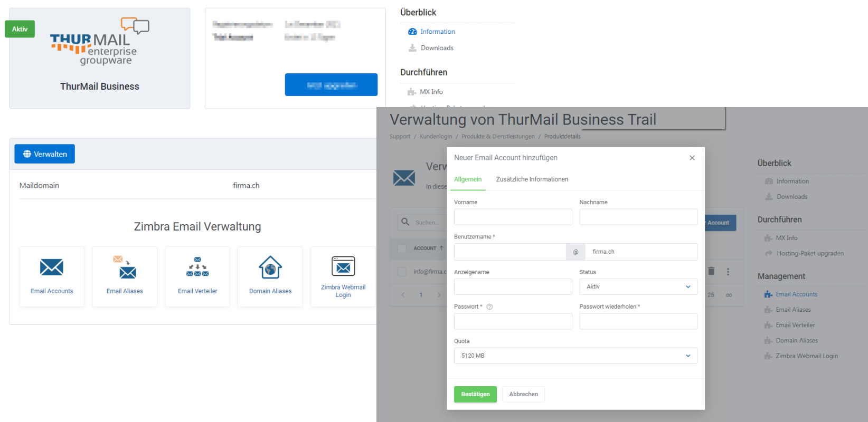Switch to Zusätzliche Informationen tab
This screenshot has height=422, width=868.
click(x=532, y=179)
